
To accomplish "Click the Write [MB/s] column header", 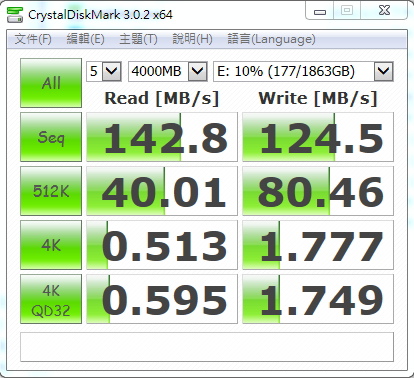I will (318, 99).
